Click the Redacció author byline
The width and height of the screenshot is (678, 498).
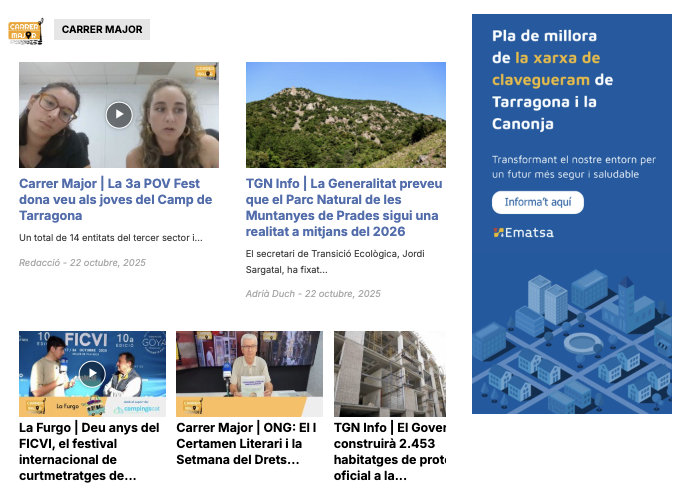click(x=40, y=263)
